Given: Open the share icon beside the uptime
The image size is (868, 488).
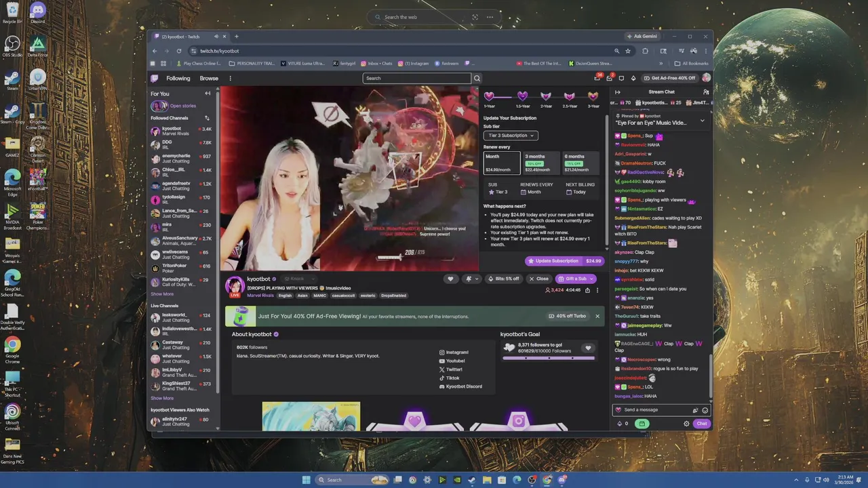Looking at the screenshot, I should pyautogui.click(x=587, y=290).
